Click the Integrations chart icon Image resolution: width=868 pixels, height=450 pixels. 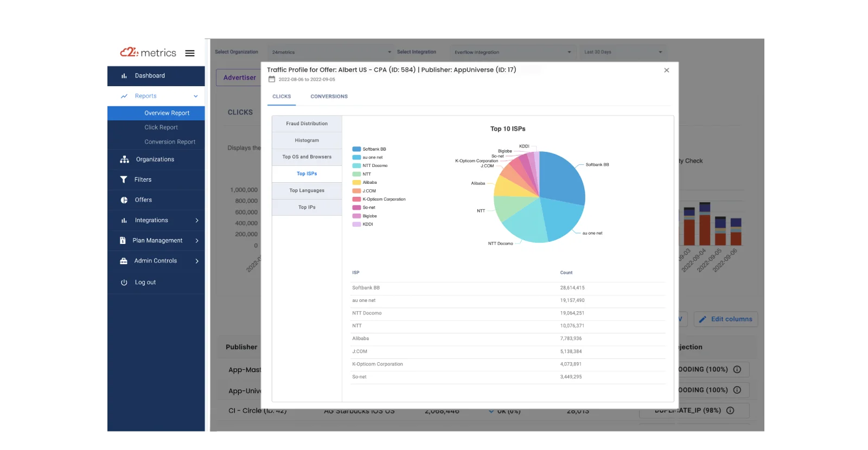click(124, 220)
